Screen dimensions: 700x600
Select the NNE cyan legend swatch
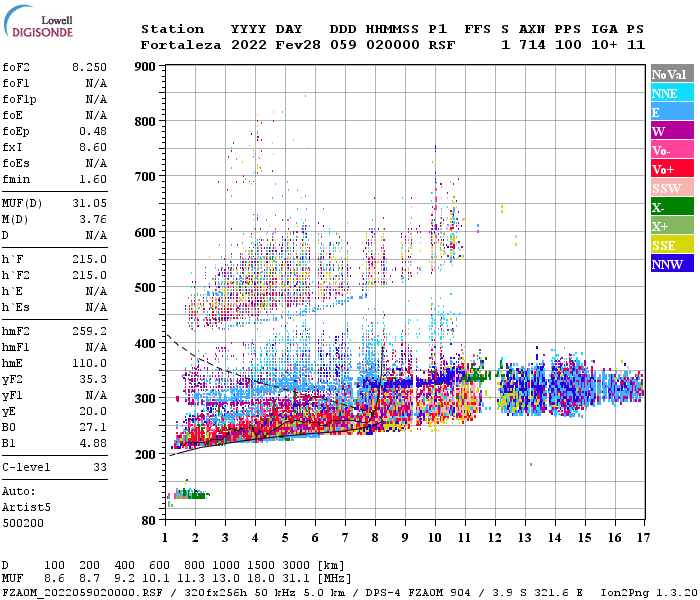[x=672, y=93]
